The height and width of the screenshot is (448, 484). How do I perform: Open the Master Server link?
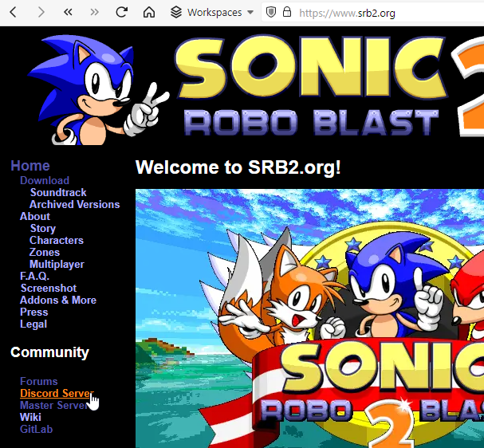pos(55,406)
